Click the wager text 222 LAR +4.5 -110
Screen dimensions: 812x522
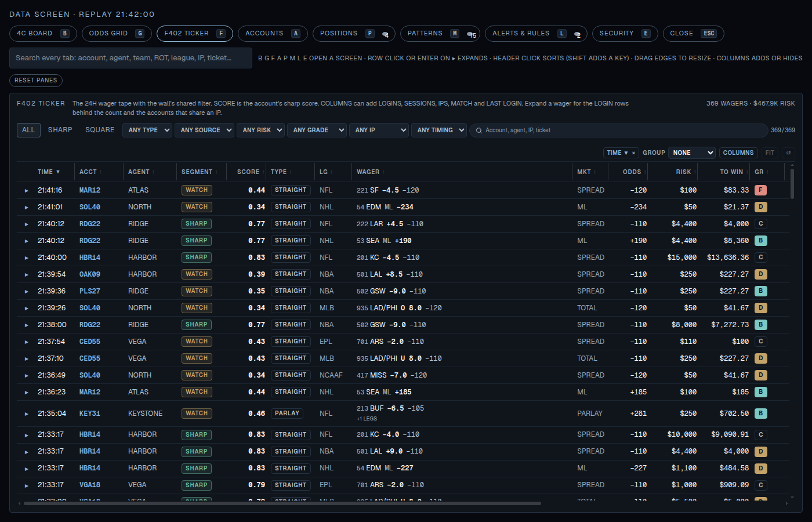pyautogui.click(x=390, y=224)
